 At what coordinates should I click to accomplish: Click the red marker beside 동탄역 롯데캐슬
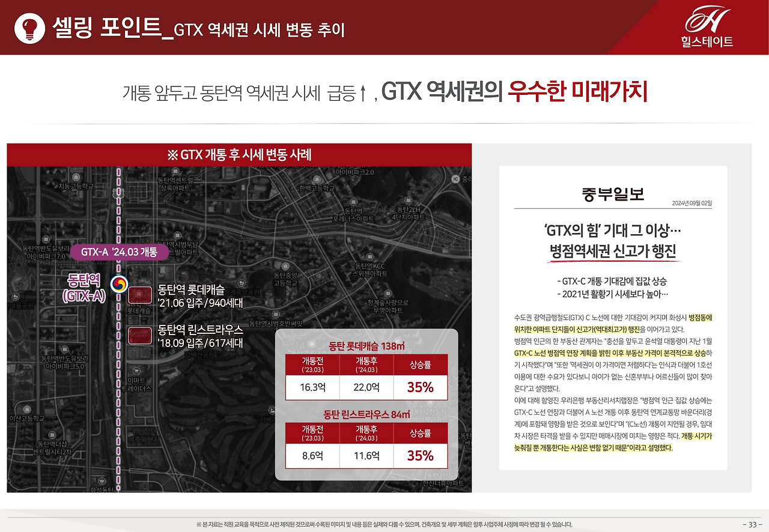[139, 295]
